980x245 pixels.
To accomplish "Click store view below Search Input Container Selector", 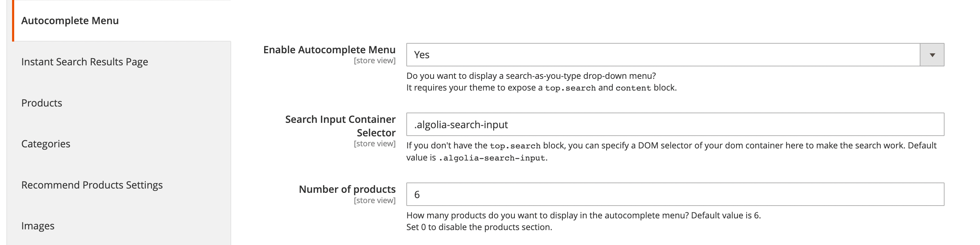I will pyautogui.click(x=375, y=144).
